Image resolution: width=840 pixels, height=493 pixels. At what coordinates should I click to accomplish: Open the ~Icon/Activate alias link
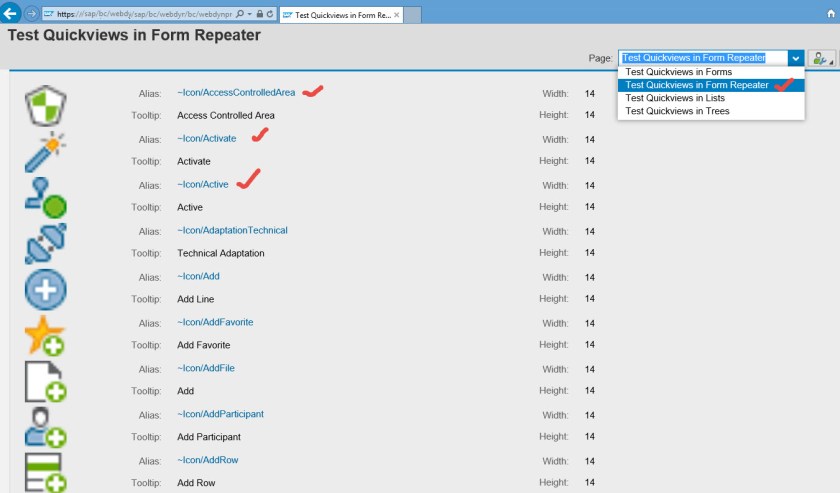(207, 138)
